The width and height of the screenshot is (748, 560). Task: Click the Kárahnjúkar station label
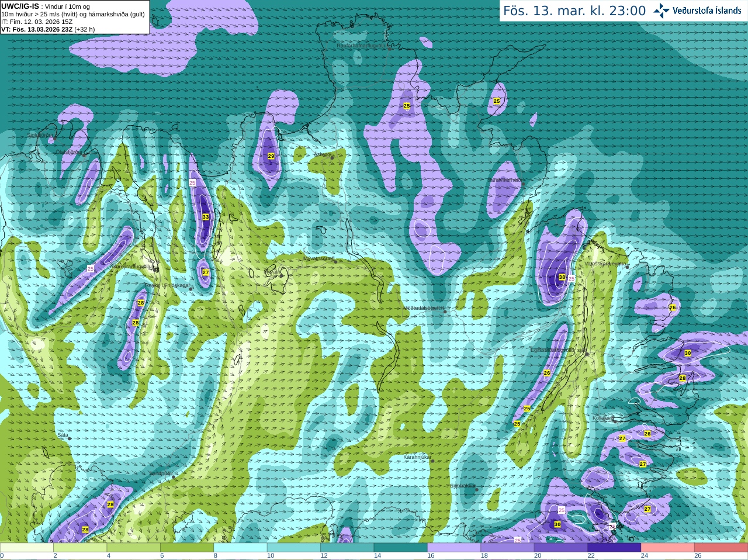(x=417, y=457)
